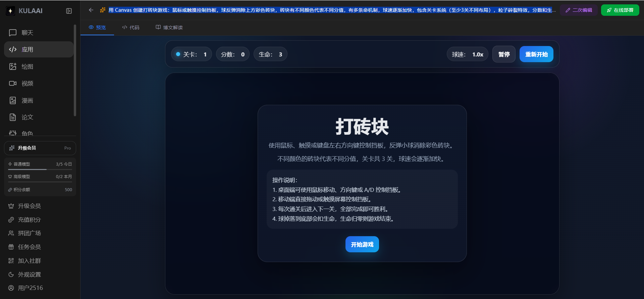Click the 升级会员 crown icon link
The image size is (644, 299).
click(x=40, y=206)
